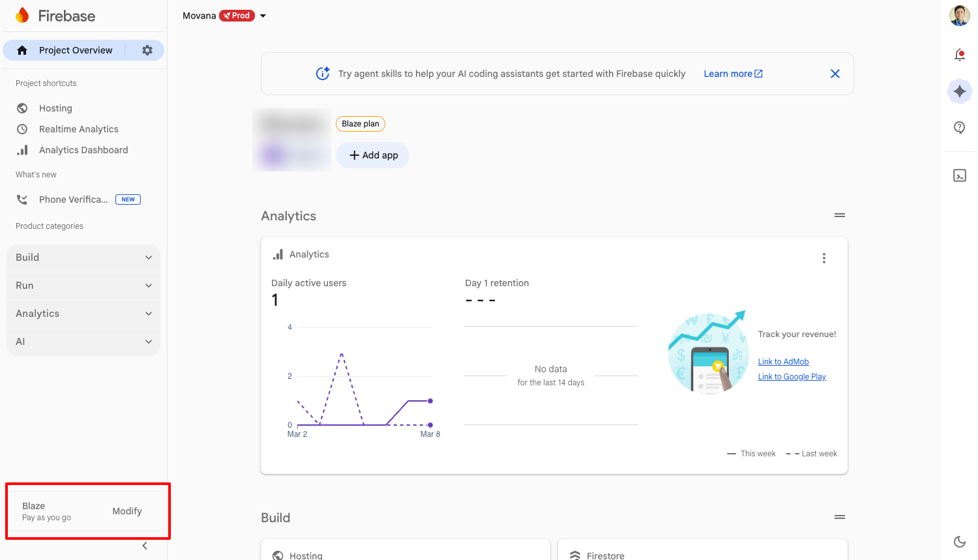Dismiss the agent skills banner
The height and width of the screenshot is (560, 978).
[835, 74]
